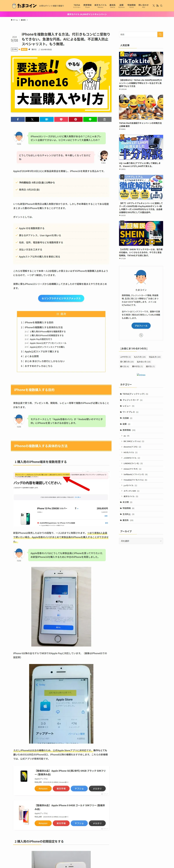This screenshot has width=174, height=868.
Task: Open 半分解説 au アプグレ article thumbnail
Action: click(141, 147)
